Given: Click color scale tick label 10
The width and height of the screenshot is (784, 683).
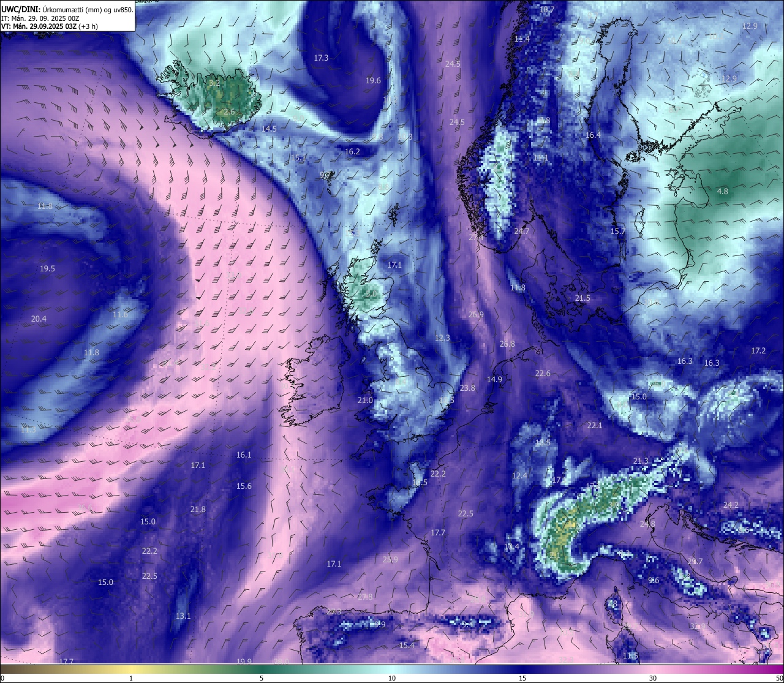Looking at the screenshot, I should (x=392, y=678).
